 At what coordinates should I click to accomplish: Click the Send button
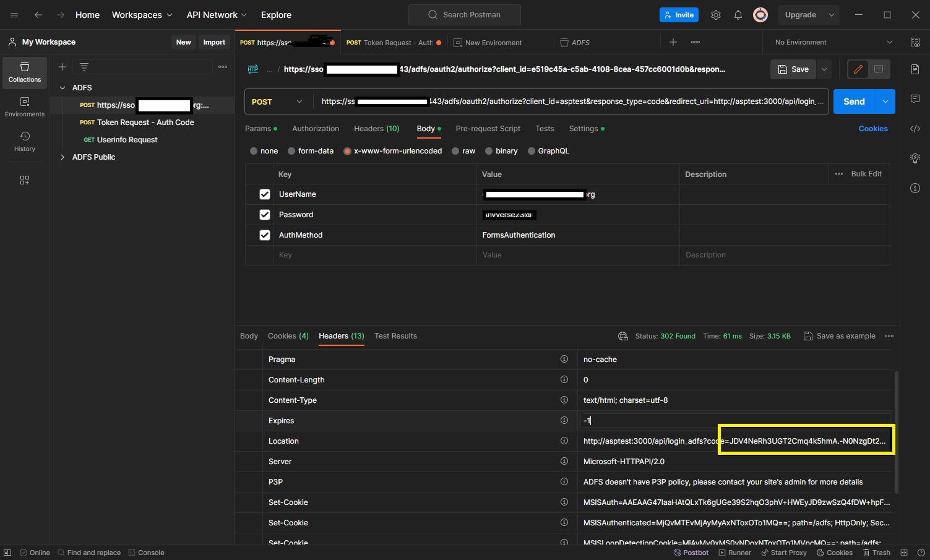[x=855, y=101]
